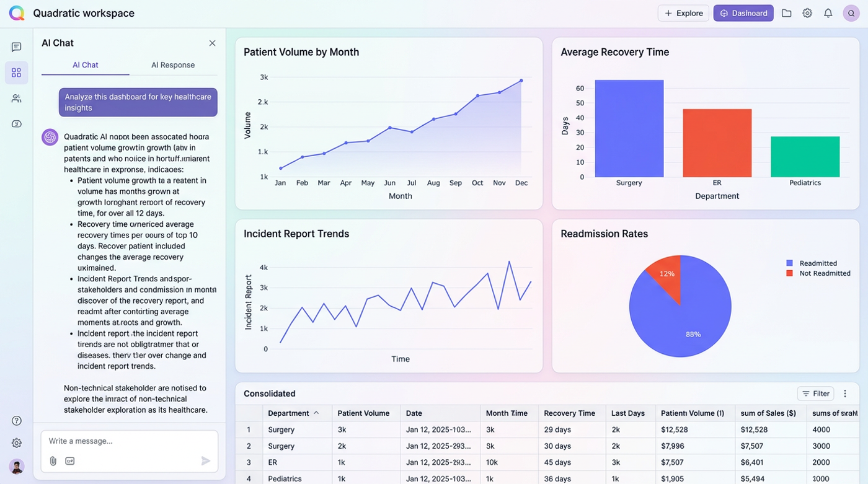Open the notifications bell icon
Screen dimensions: 868x484
point(828,12)
